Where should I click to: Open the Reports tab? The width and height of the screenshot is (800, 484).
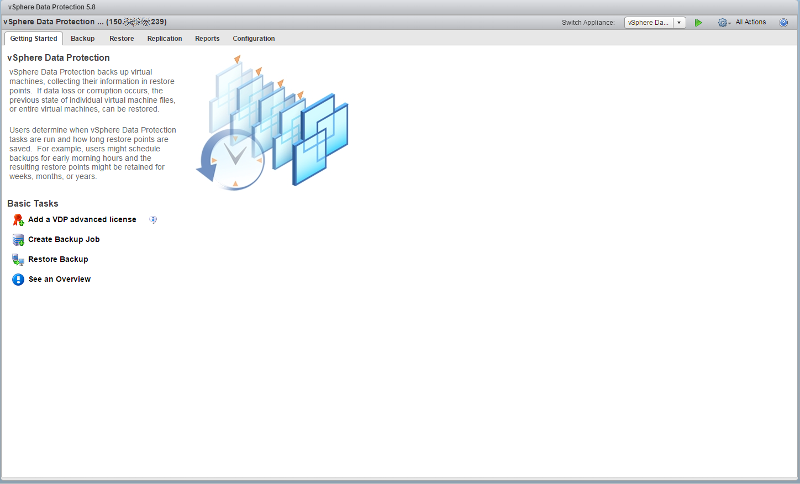click(x=207, y=39)
